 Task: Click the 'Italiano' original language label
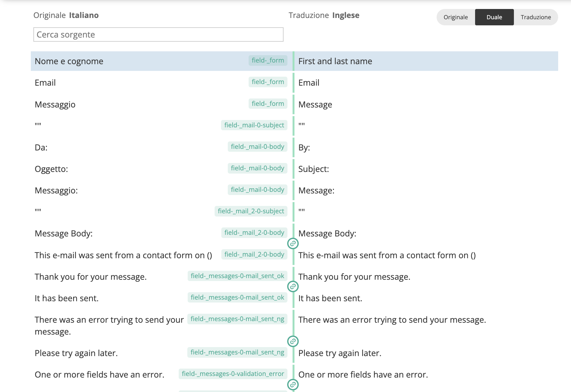tap(84, 15)
